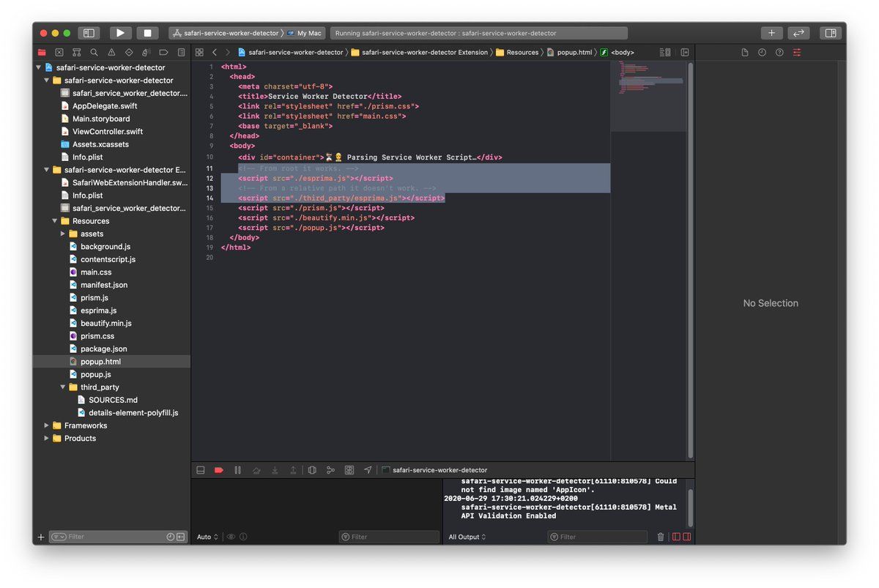Viewport: 879px width, 588px height.
Task: Show the File inspector
Action: click(745, 53)
